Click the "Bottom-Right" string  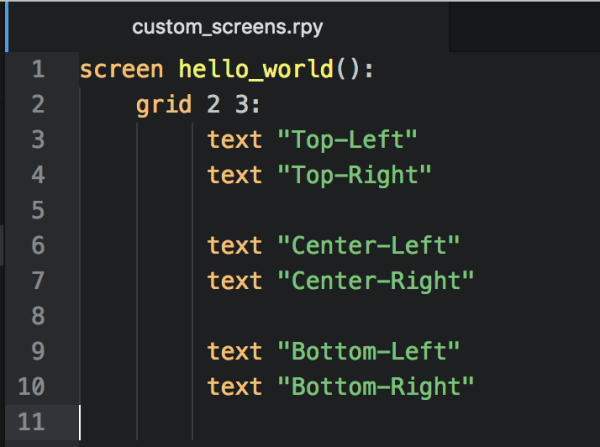point(374,386)
